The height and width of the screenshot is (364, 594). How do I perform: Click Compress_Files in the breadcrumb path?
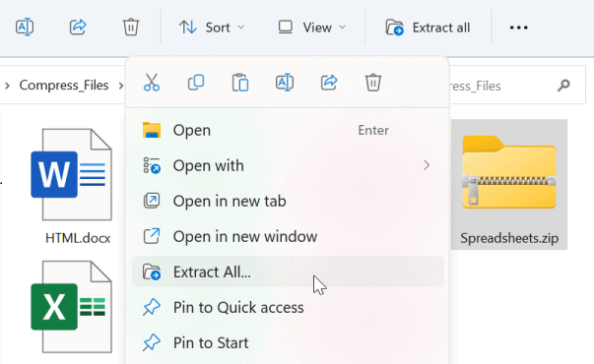click(64, 86)
